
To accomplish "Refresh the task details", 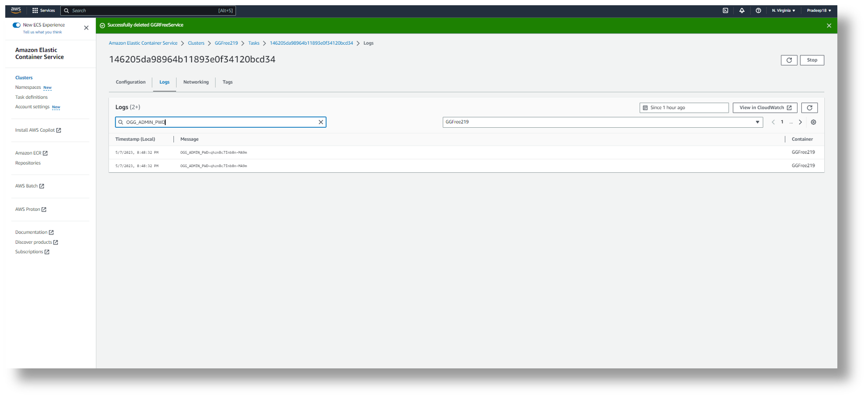I will click(x=789, y=60).
